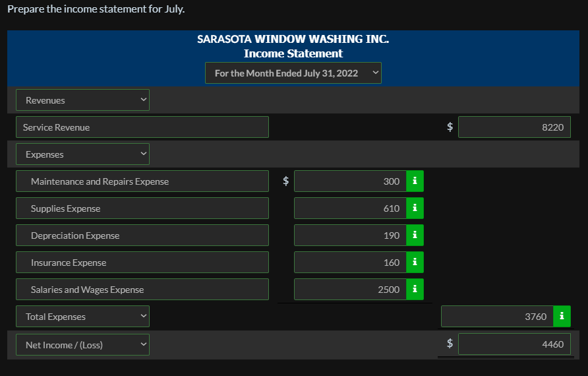Open the period dropdown 'For the Month Ended July 31, 2022'
Image resolution: width=588 pixels, height=376 pixels.
click(x=293, y=73)
